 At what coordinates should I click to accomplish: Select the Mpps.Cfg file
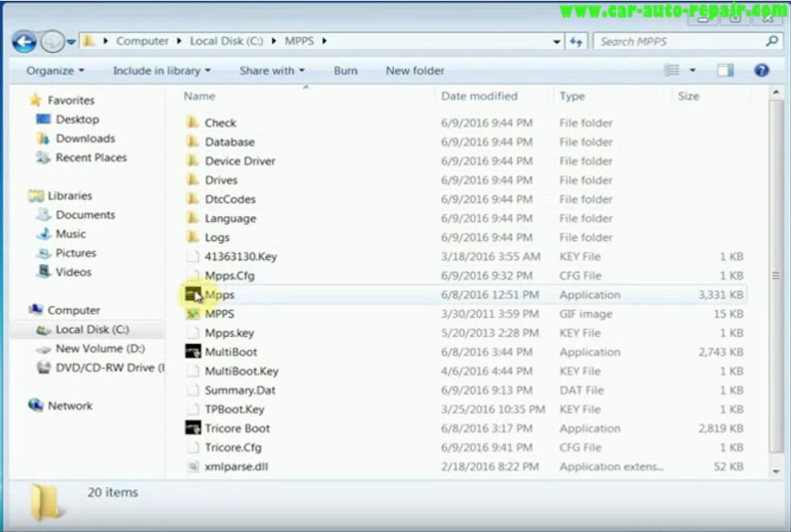tap(229, 275)
